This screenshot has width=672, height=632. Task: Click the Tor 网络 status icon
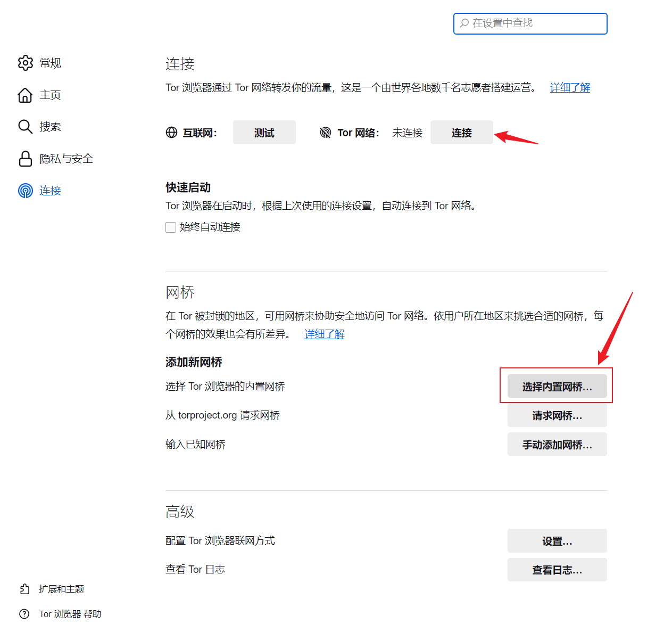pos(325,133)
